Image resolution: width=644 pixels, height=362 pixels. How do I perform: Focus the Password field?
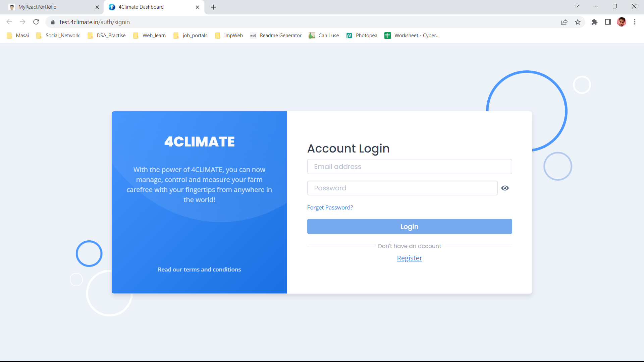[402, 188]
